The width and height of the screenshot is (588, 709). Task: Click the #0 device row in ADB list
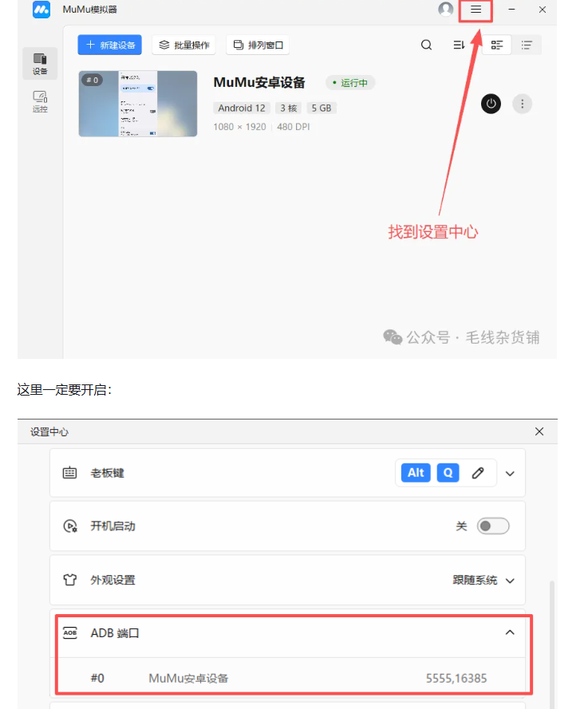point(288,677)
